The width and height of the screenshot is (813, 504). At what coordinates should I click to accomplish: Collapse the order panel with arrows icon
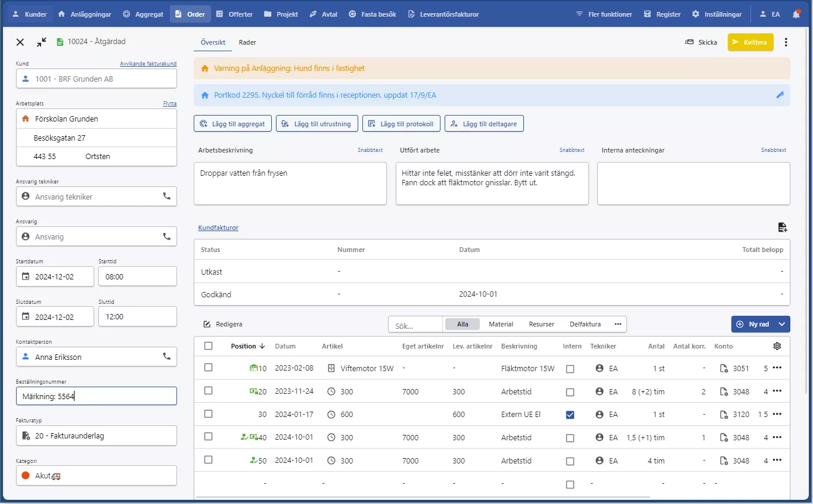pos(41,42)
